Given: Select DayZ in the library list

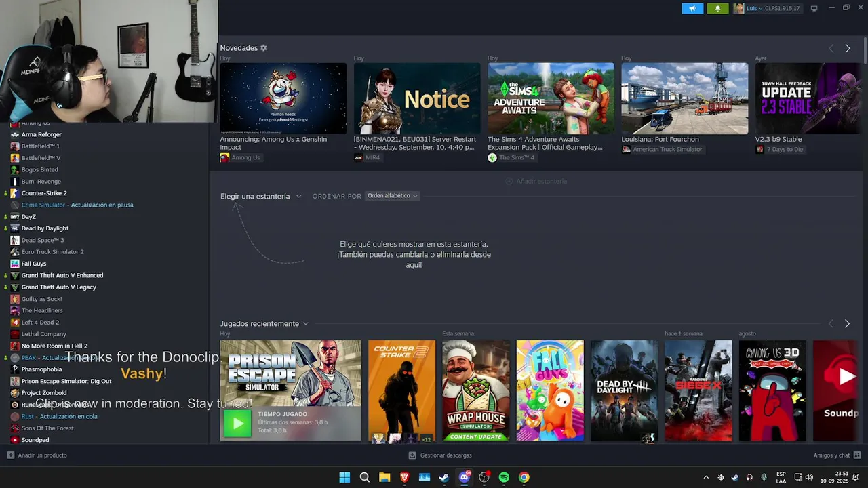Looking at the screenshot, I should 28,217.
